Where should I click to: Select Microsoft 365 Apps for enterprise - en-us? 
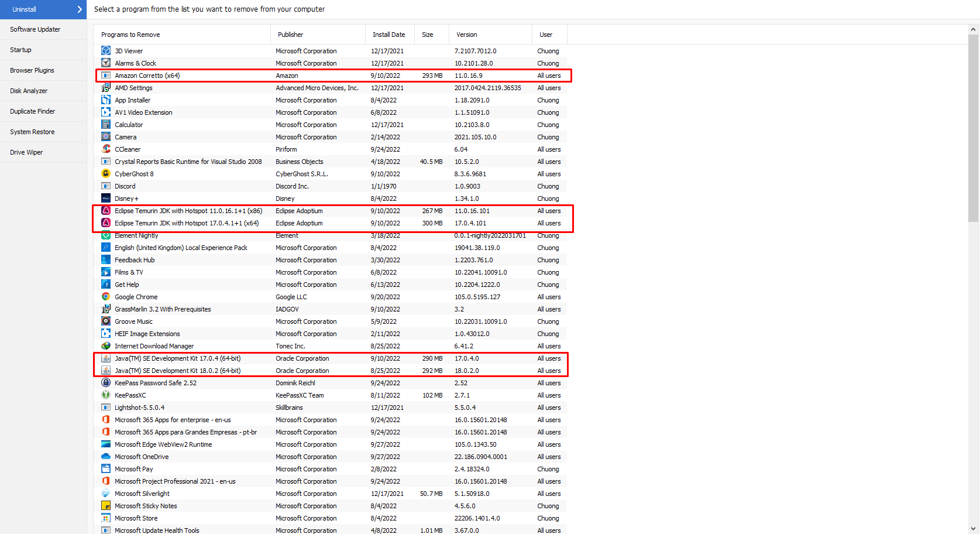click(x=331, y=420)
